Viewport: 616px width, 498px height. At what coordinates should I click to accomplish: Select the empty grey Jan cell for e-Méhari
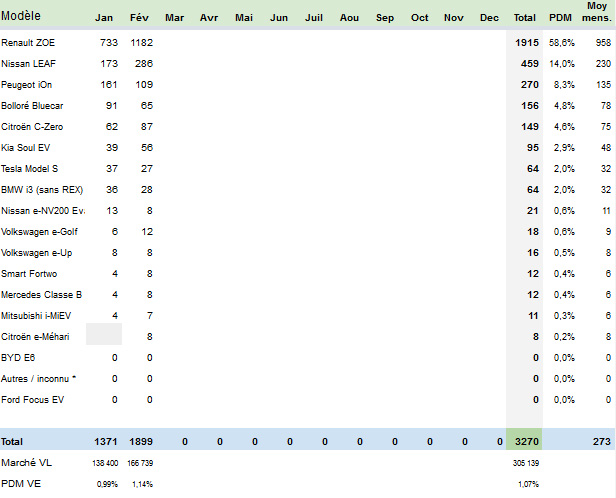[104, 334]
